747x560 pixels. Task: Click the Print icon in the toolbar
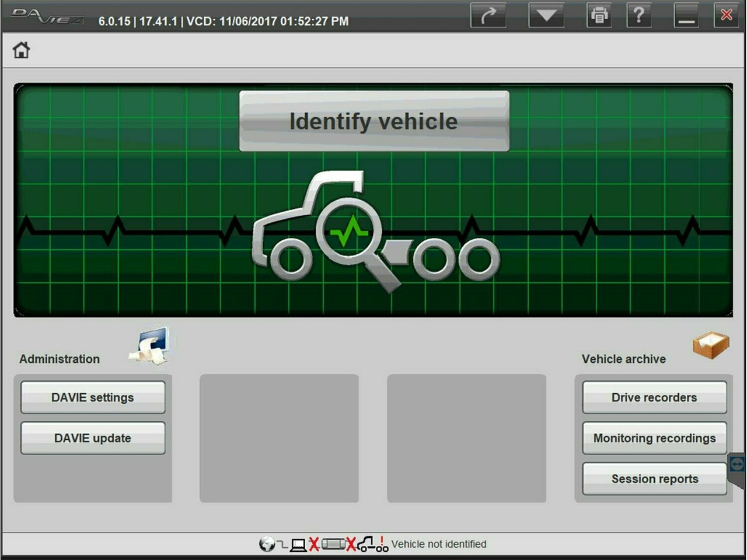coord(599,16)
